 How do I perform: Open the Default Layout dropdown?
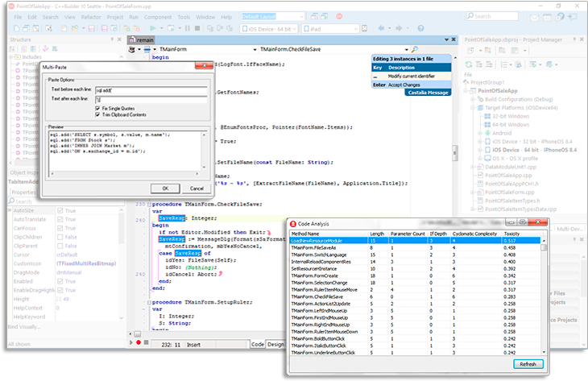tap(301, 17)
